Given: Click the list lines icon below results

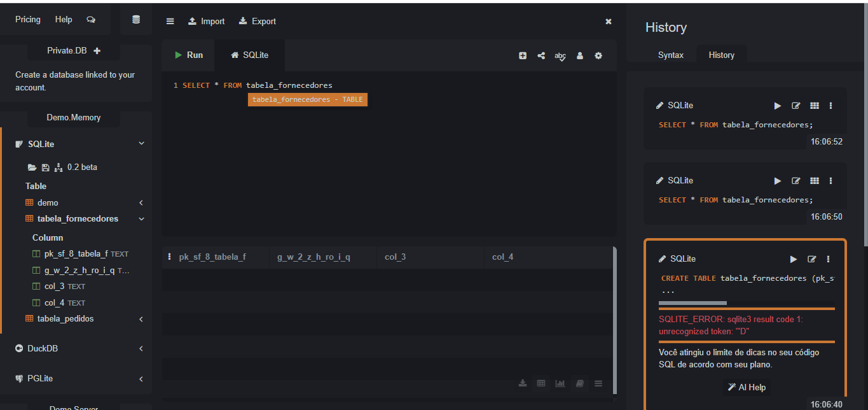Looking at the screenshot, I should [598, 383].
